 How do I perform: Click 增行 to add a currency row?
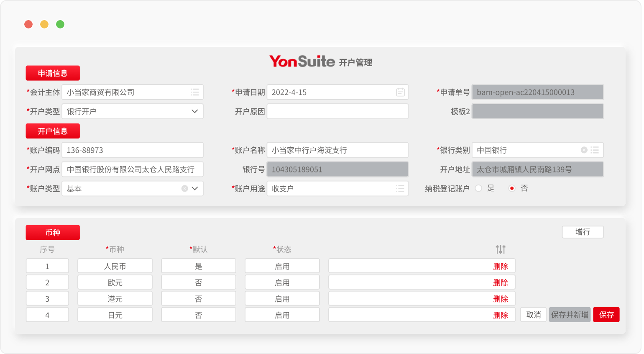coord(583,232)
